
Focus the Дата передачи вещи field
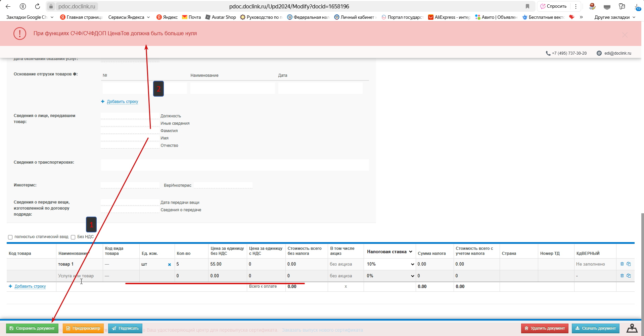tap(130, 202)
